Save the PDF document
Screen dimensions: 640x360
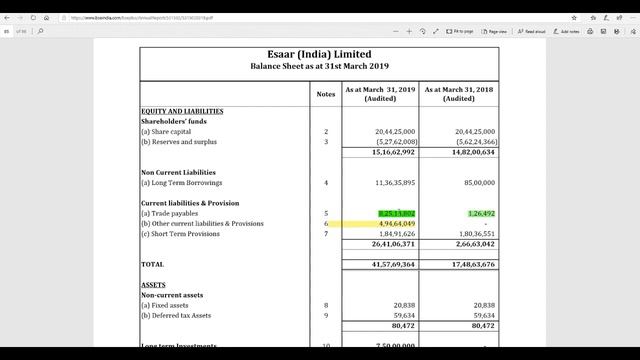point(603,31)
